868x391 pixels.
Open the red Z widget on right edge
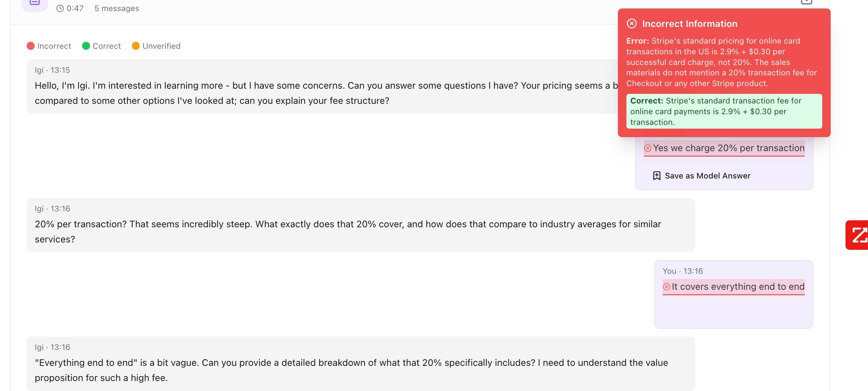coord(858,235)
